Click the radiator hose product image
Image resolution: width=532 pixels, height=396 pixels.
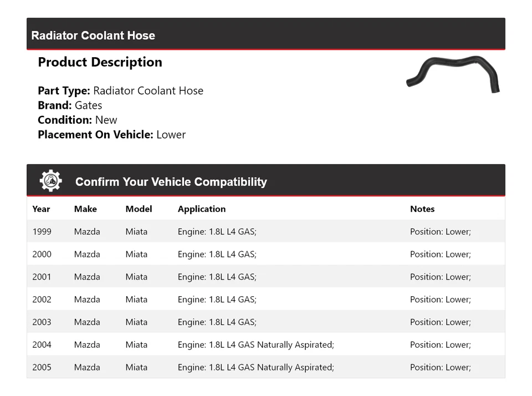(x=453, y=74)
